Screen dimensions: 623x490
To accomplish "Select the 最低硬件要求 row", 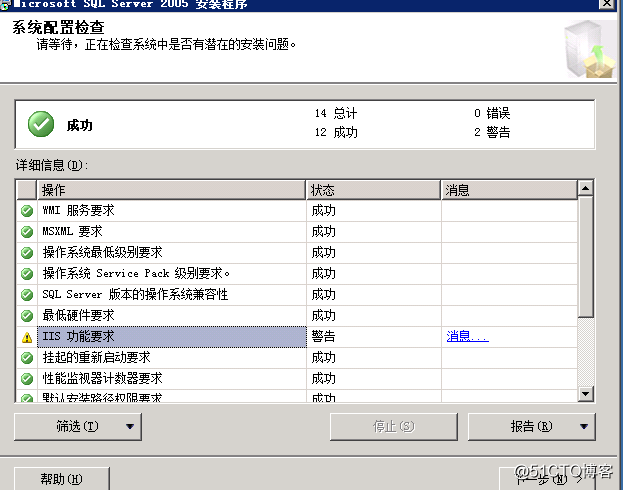I will pyautogui.click(x=297, y=316).
